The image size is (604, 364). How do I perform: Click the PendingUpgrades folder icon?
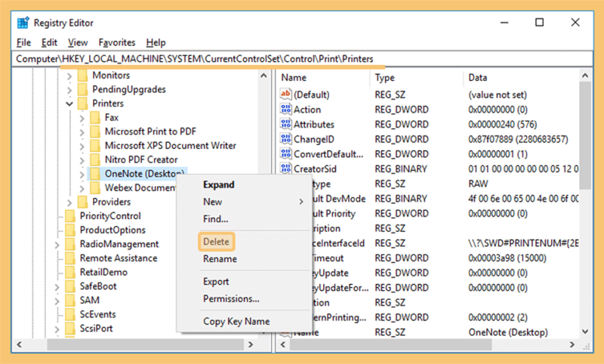pos(82,89)
